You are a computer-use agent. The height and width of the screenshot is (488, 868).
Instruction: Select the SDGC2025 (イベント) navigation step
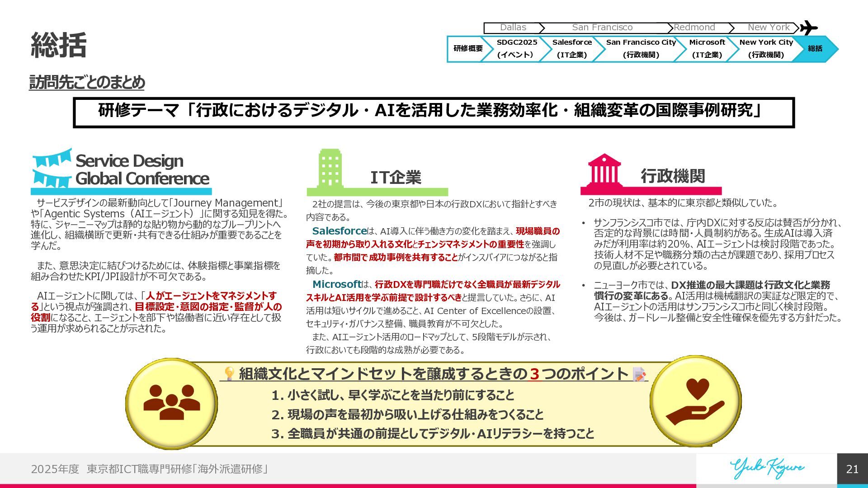coord(516,48)
